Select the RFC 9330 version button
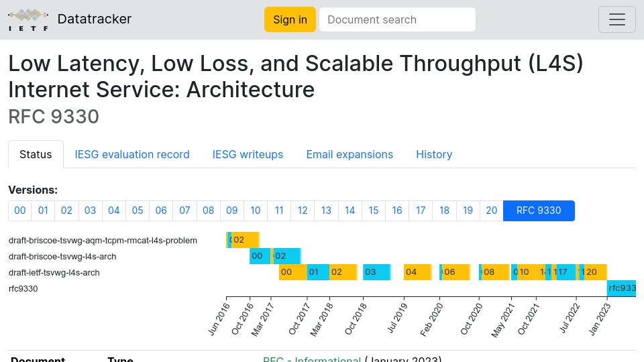644x362 pixels. (539, 210)
